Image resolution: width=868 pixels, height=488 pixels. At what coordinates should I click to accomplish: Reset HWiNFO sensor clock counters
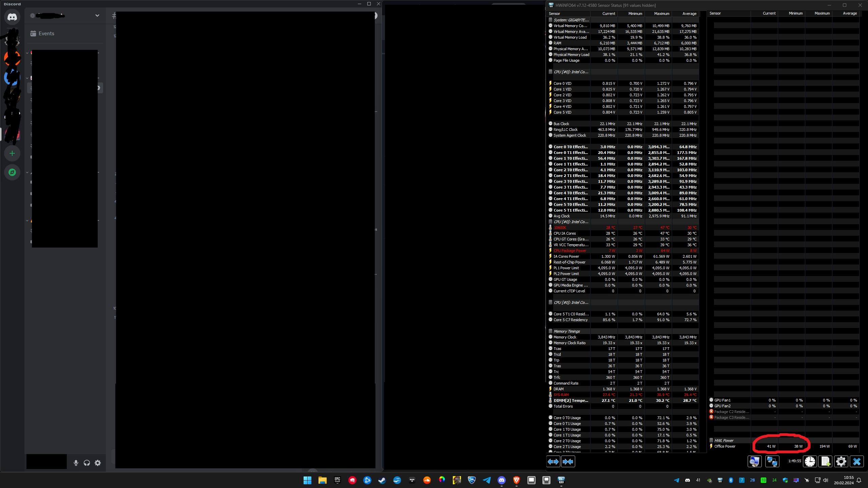point(810,461)
